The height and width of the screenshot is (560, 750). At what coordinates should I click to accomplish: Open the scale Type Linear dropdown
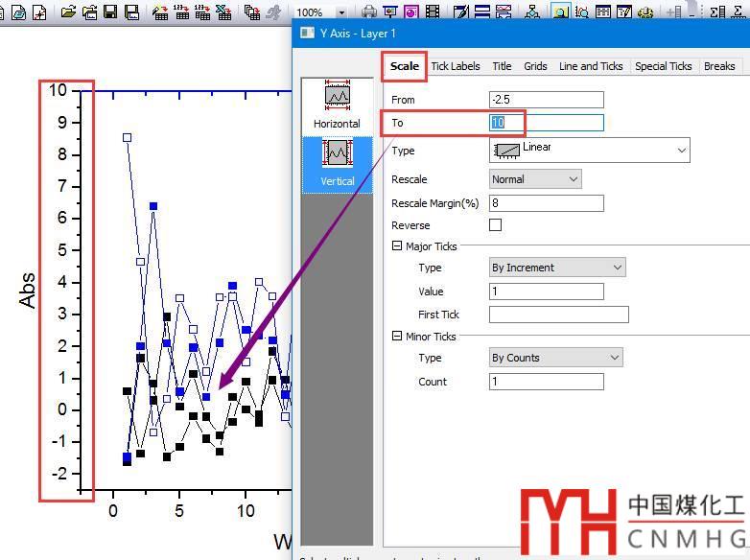(589, 151)
